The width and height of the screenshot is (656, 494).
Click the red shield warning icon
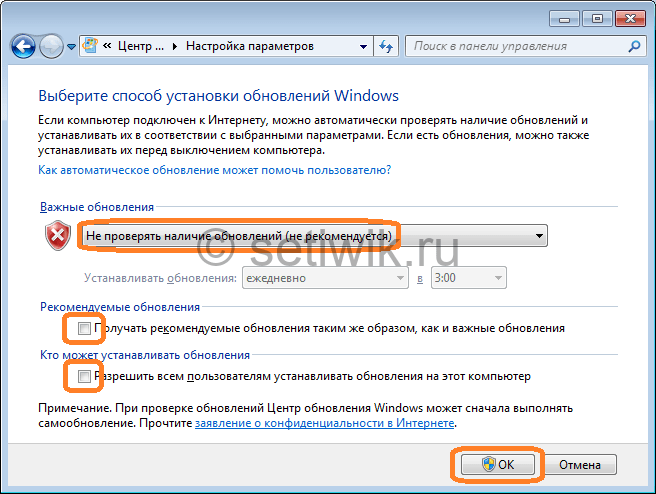click(x=58, y=235)
